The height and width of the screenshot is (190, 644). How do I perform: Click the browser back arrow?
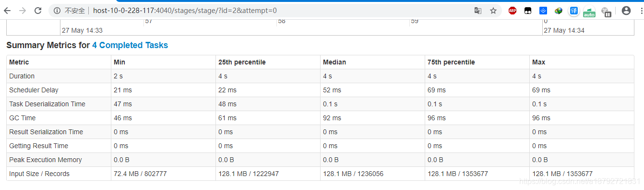(x=7, y=11)
